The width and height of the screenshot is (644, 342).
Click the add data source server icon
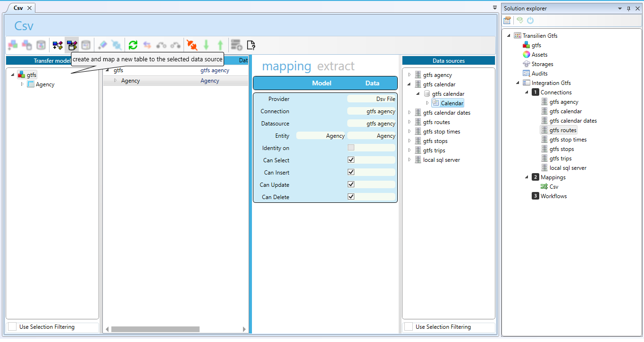236,45
